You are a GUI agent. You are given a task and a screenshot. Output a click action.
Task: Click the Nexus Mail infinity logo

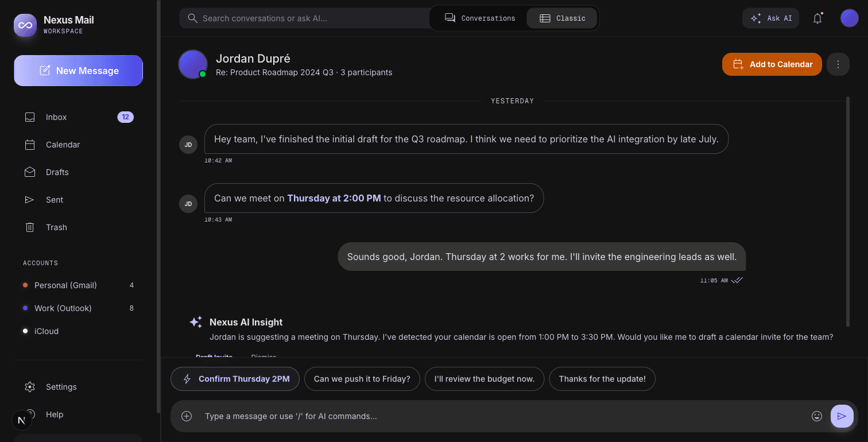click(25, 25)
